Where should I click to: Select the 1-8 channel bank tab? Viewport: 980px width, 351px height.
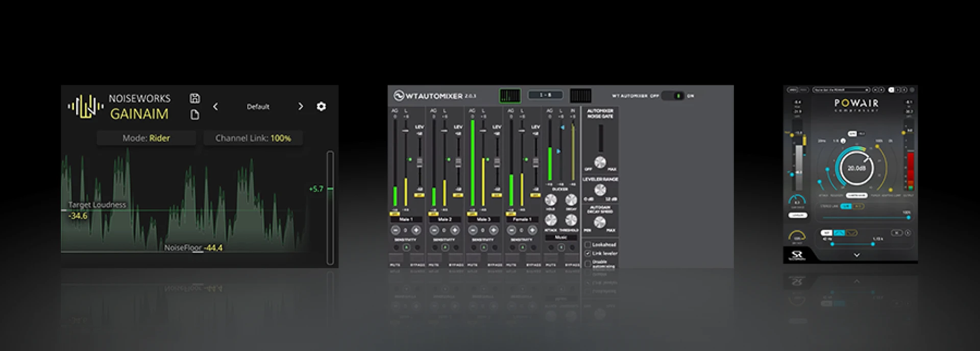545,95
